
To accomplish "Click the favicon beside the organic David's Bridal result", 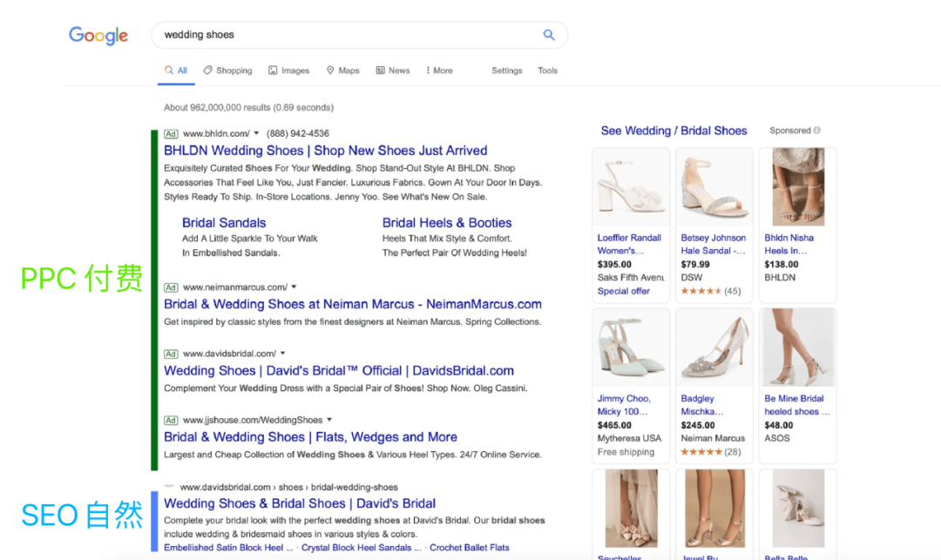I will click(169, 486).
